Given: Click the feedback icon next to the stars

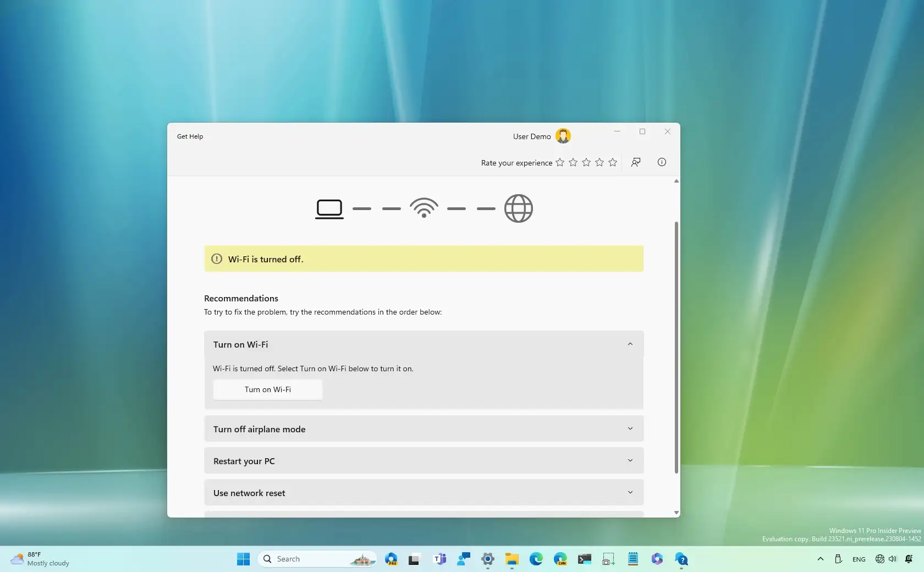Looking at the screenshot, I should [x=636, y=162].
